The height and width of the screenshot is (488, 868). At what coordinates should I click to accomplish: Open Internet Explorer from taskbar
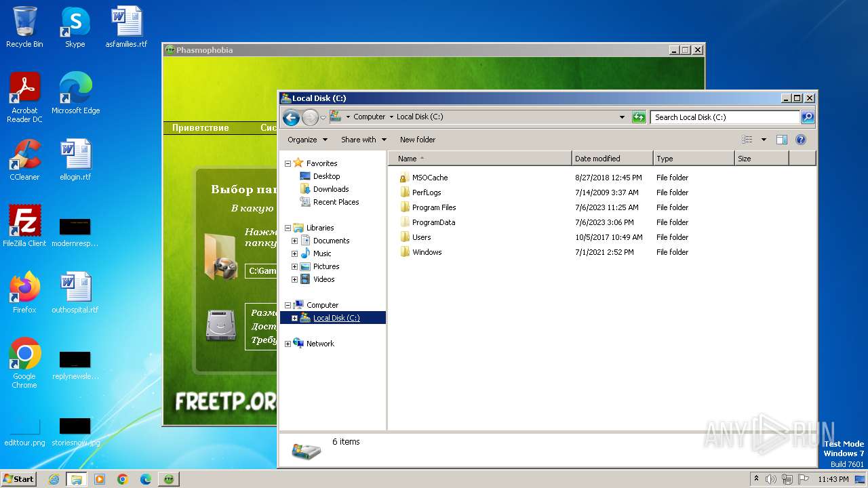coord(54,479)
